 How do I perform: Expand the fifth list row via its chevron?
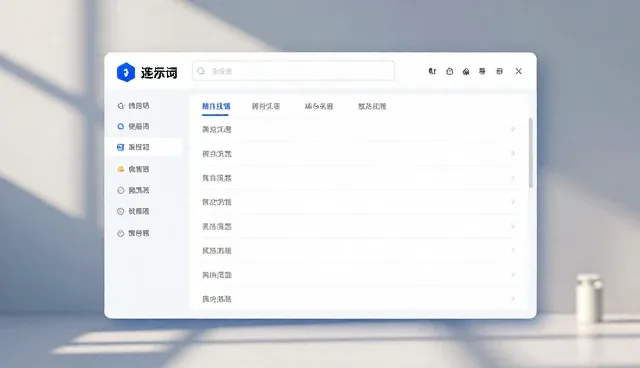click(513, 226)
